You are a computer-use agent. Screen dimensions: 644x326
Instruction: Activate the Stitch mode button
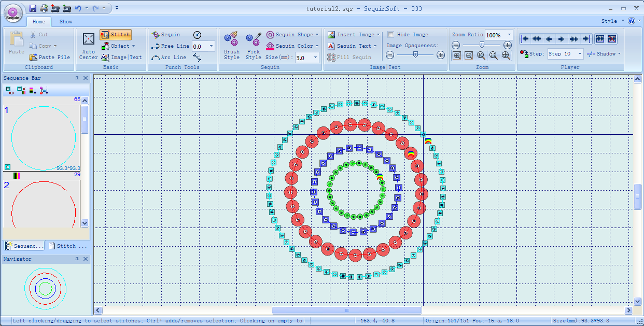pyautogui.click(x=116, y=35)
